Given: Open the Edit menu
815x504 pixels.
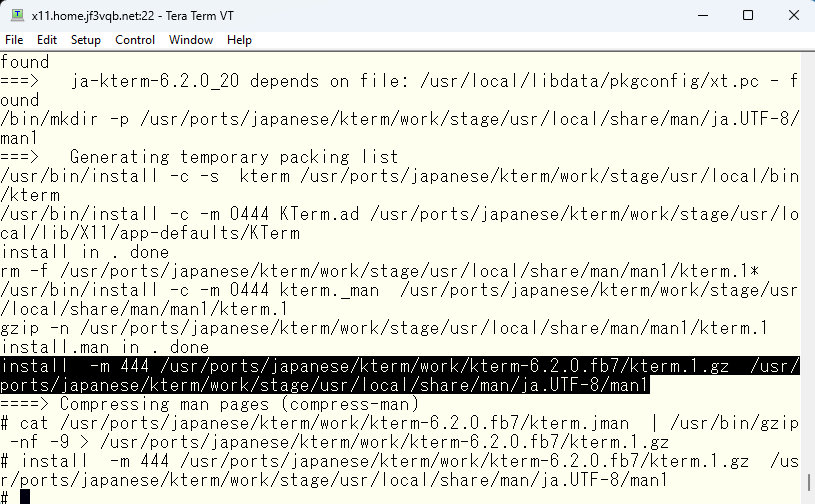Looking at the screenshot, I should tap(47, 40).
